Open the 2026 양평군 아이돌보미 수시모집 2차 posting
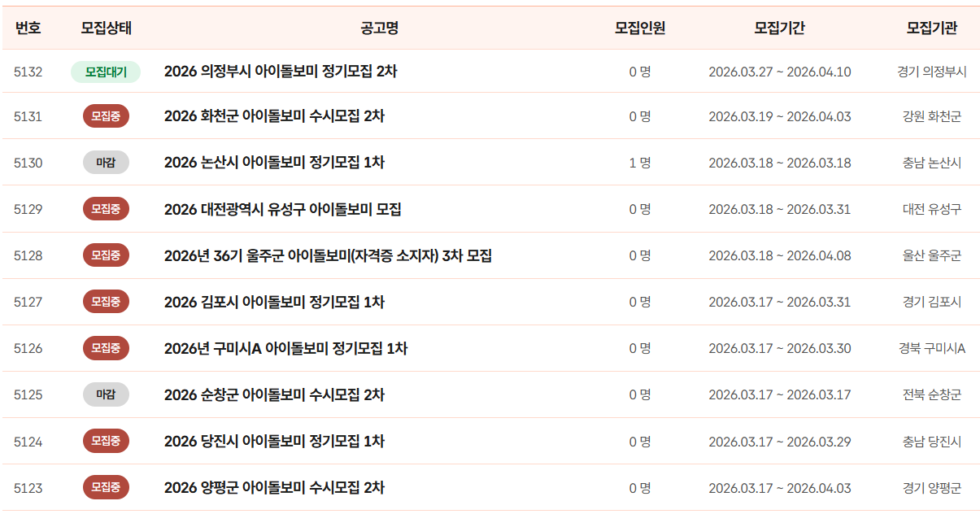 (274, 488)
